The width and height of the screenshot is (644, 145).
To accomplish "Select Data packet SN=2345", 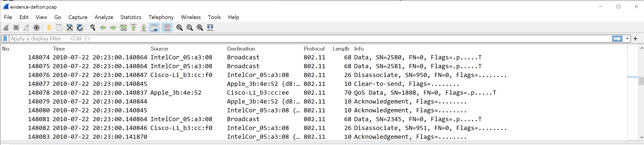I will tap(314, 119).
